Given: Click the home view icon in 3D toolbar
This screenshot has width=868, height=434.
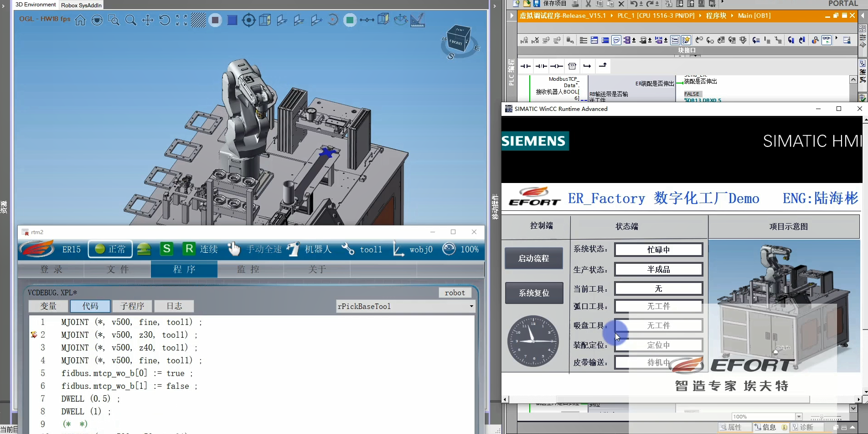Looking at the screenshot, I should pos(80,21).
